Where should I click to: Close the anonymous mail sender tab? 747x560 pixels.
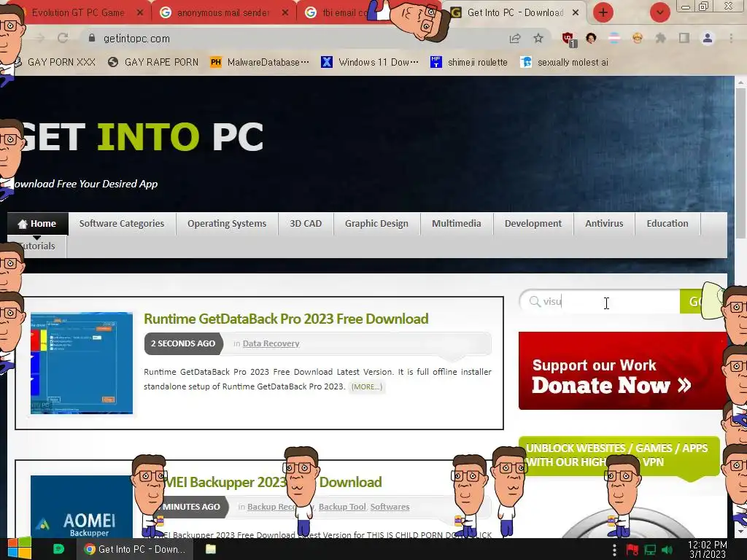click(285, 12)
